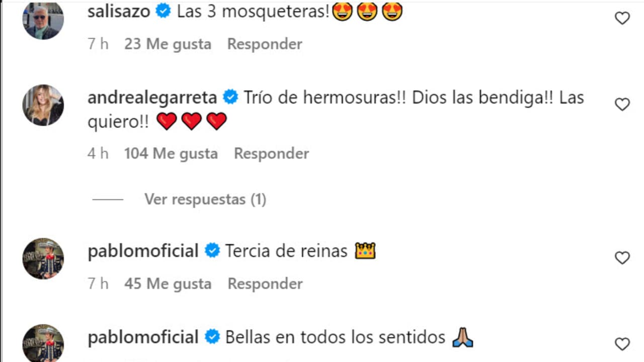The width and height of the screenshot is (644, 362).
Task: Click andrealegarreta's blue verification checkmark
Action: point(230,97)
